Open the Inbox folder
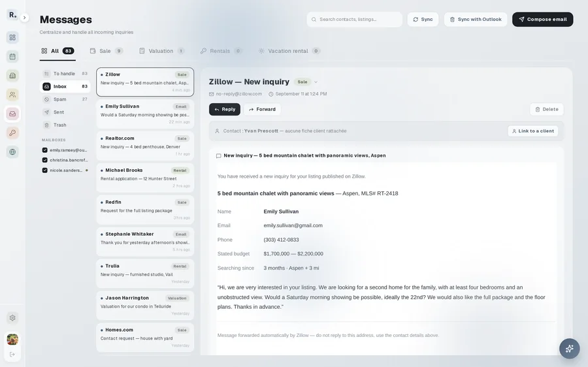Image resolution: width=588 pixels, height=367 pixels. [65, 87]
